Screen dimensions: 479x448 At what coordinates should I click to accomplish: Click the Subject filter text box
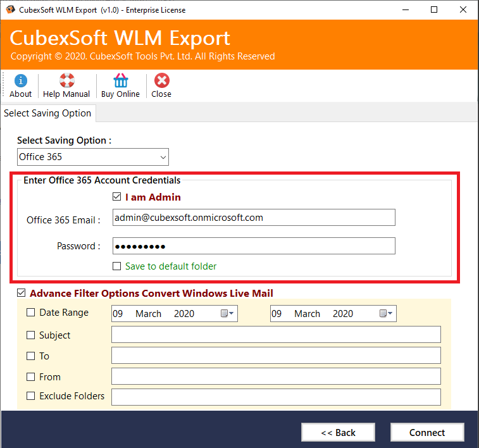[x=275, y=335]
